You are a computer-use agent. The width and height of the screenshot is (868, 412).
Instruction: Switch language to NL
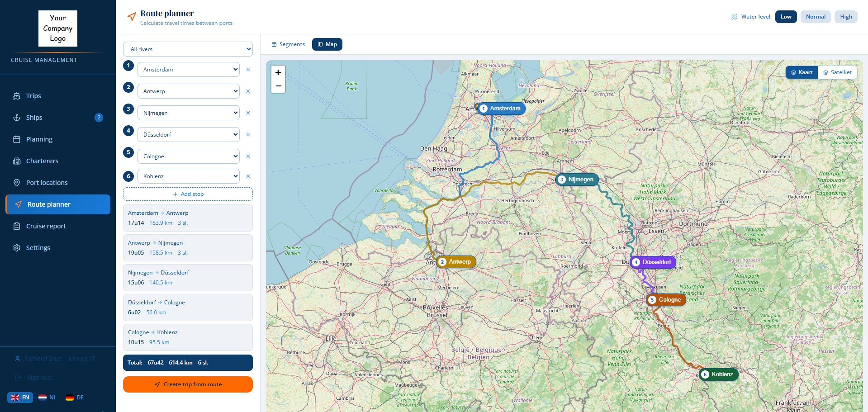click(47, 398)
